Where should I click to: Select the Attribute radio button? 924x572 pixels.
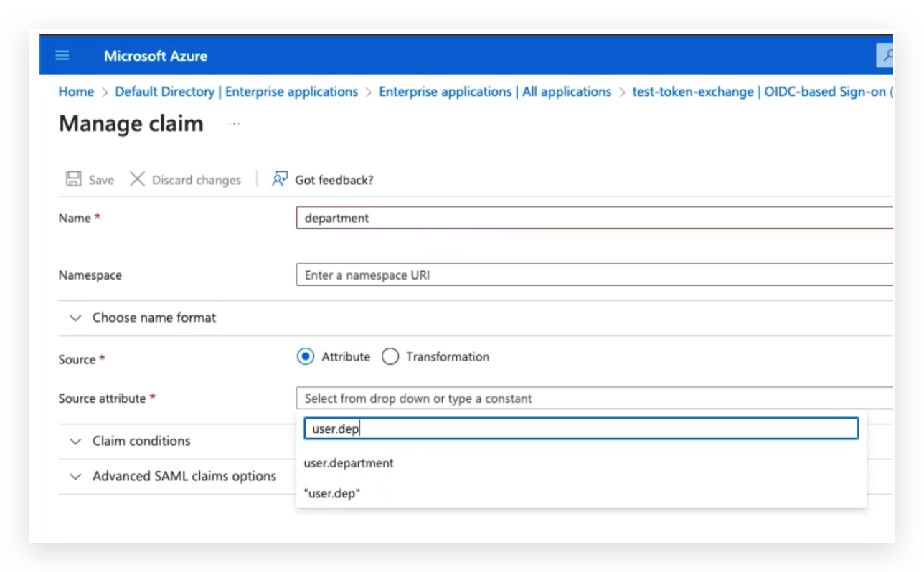(x=306, y=356)
